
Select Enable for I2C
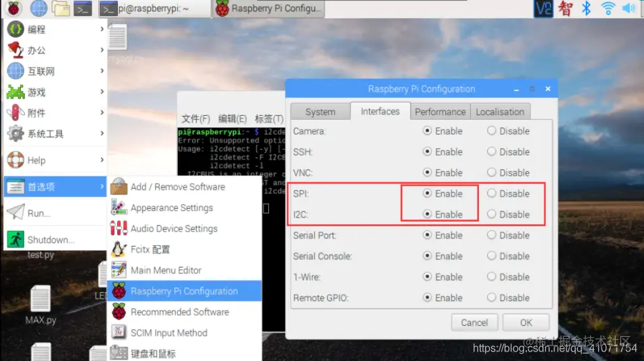427,214
